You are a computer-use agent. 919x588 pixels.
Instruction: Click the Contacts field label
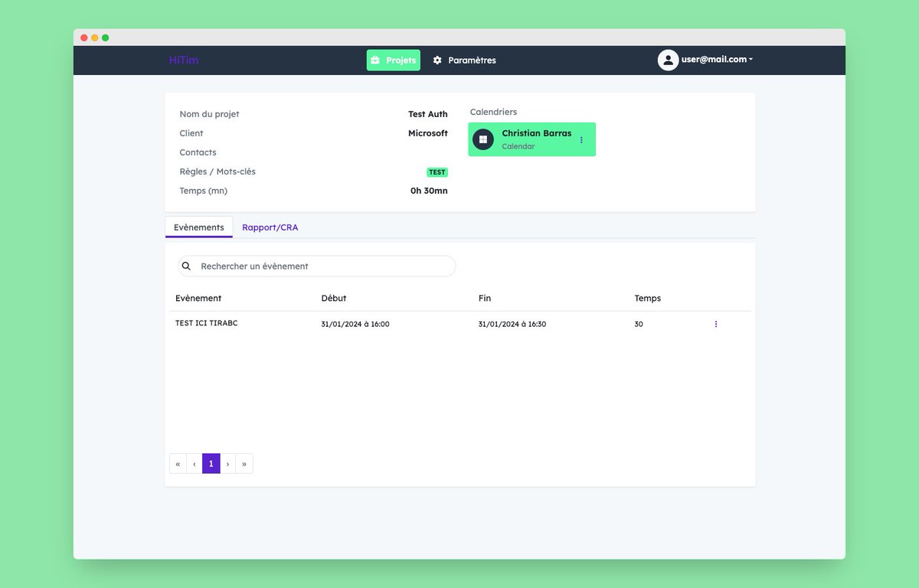tap(198, 152)
